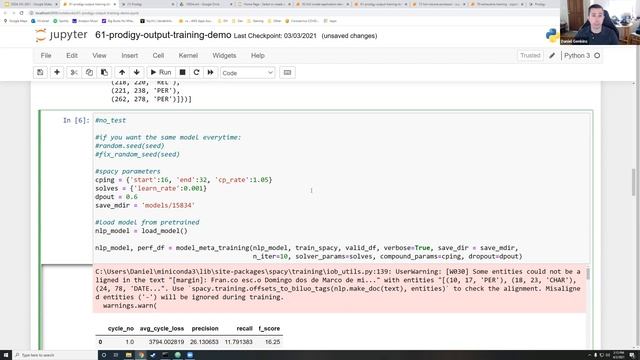Click the avg_cycle_loss column header
The image size is (640, 360).
pyautogui.click(x=162, y=329)
